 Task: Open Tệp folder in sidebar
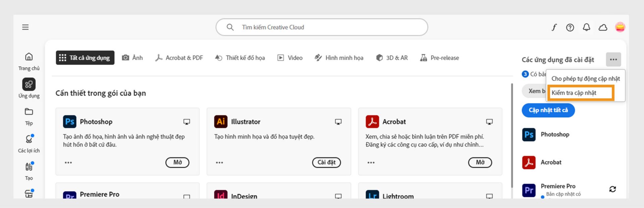tap(29, 117)
